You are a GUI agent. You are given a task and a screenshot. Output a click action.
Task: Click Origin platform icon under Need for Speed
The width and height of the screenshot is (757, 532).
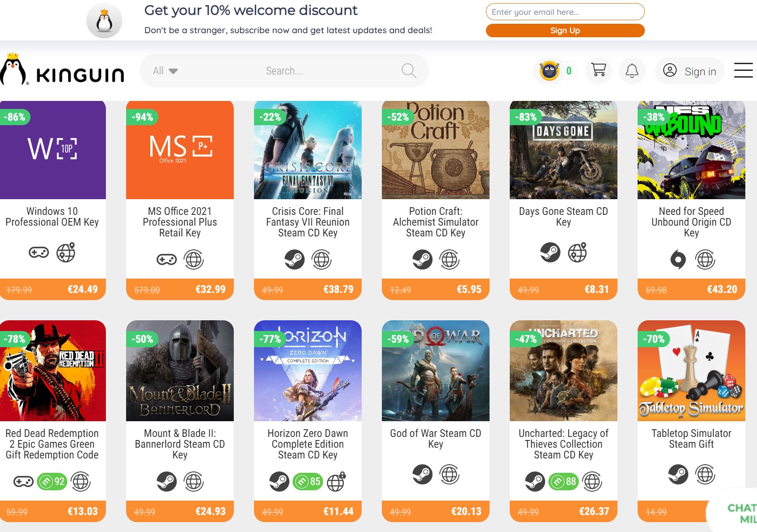pos(678,259)
